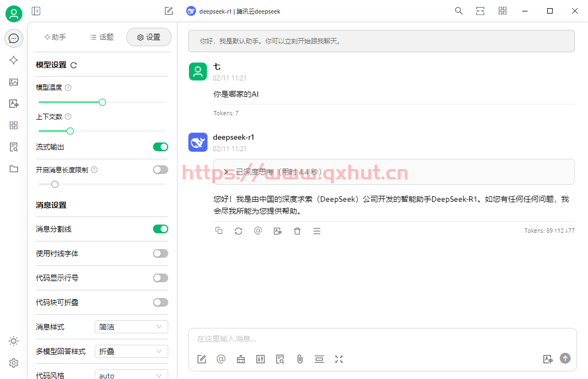Viewport: 588px width, 379px height.
Task: Expand the message input box
Action: pyautogui.click(x=339, y=359)
